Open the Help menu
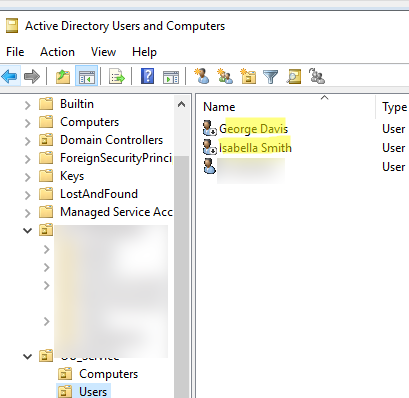Image resolution: width=409 pixels, height=398 pixels. [144, 52]
